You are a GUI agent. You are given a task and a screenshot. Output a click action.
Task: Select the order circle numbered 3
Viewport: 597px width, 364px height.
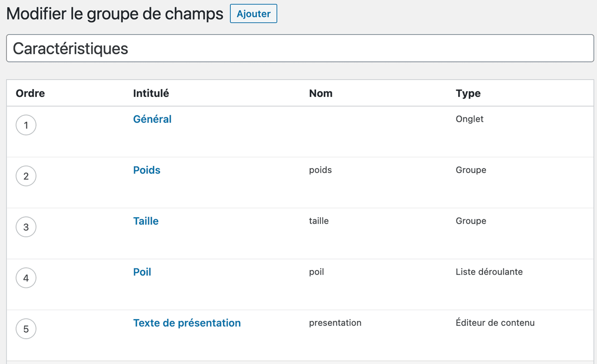click(x=26, y=227)
